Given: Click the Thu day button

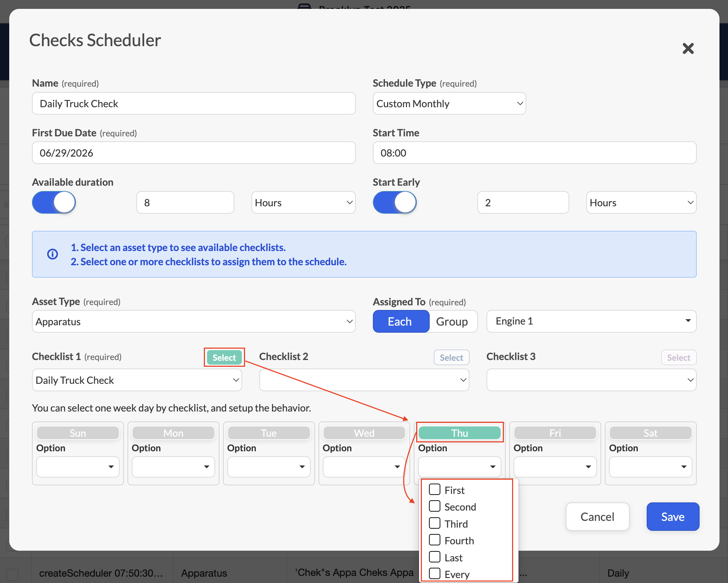Looking at the screenshot, I should tap(460, 433).
